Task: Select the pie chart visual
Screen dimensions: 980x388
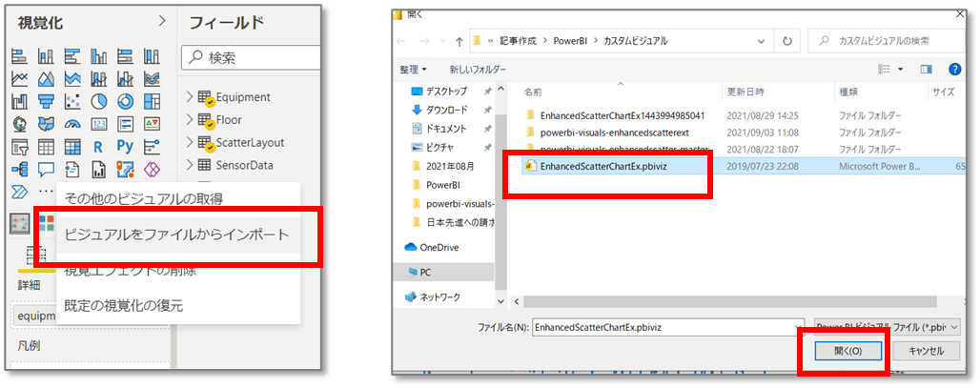Action: click(x=99, y=101)
